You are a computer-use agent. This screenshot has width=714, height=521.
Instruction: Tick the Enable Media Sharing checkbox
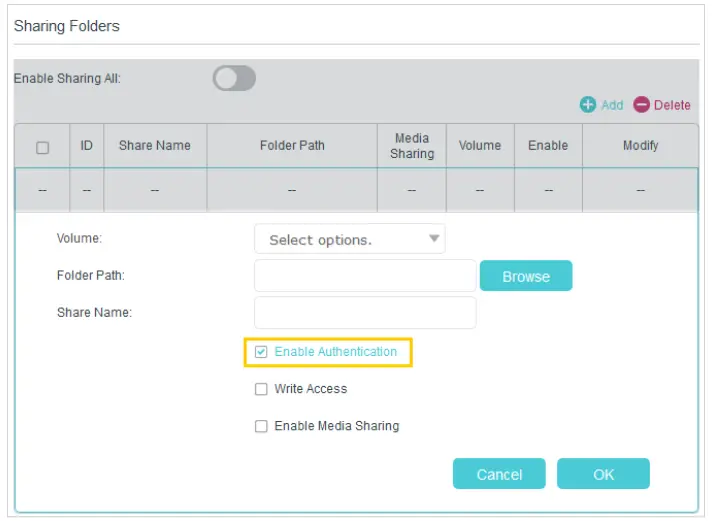pos(261,426)
